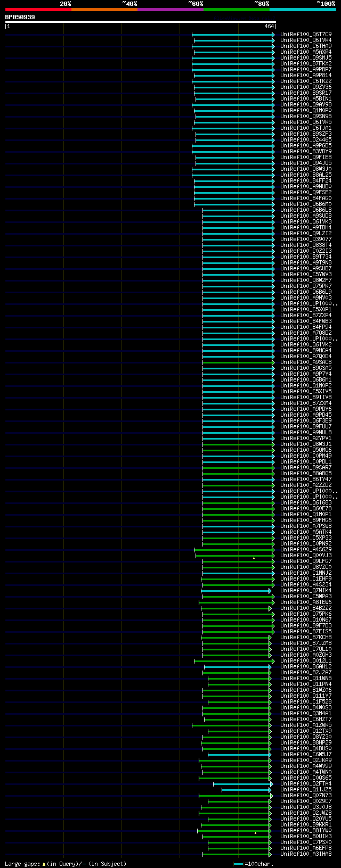Select hit label UniRef100_Q11WN5
Image resolution: width=341 pixels, height=868 pixels.
pyautogui.click(x=306, y=678)
